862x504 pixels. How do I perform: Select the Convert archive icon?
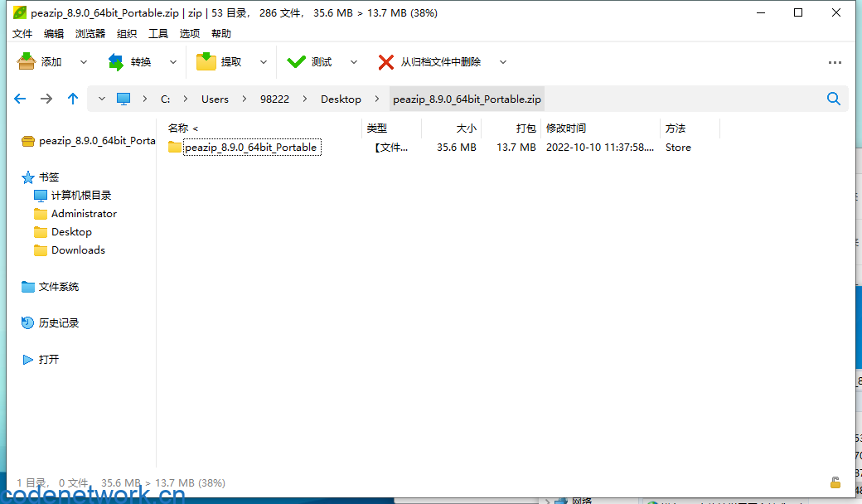pyautogui.click(x=118, y=61)
